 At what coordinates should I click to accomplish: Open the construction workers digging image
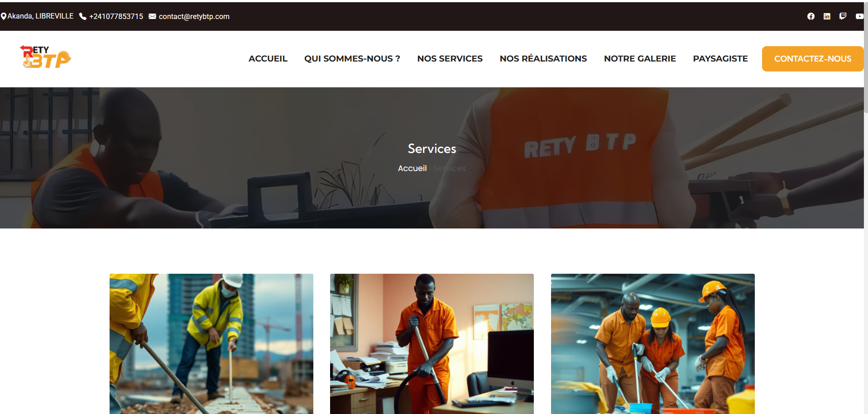(211, 344)
